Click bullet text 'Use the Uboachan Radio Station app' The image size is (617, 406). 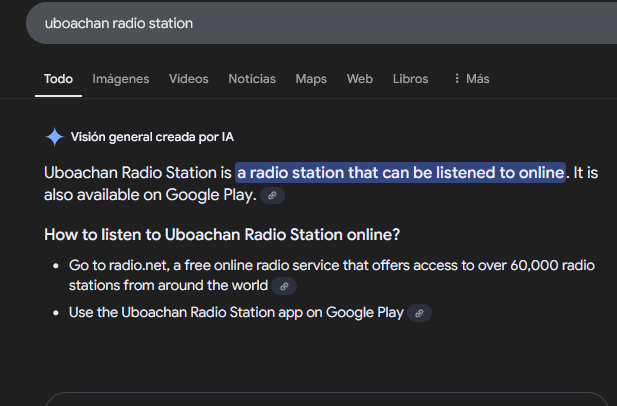pos(236,312)
